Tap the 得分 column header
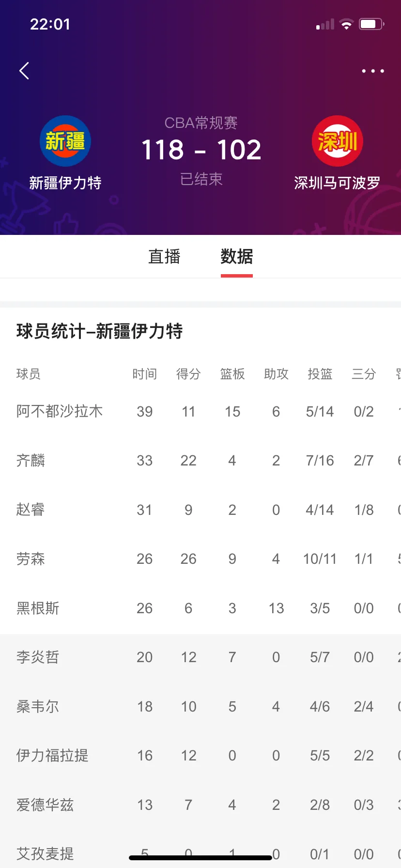The width and height of the screenshot is (401, 868). click(188, 374)
